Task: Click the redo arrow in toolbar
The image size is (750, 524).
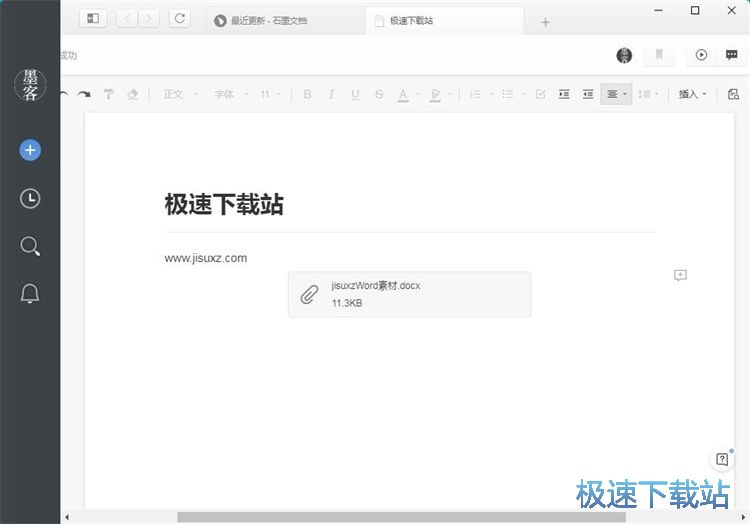Action: (84, 94)
